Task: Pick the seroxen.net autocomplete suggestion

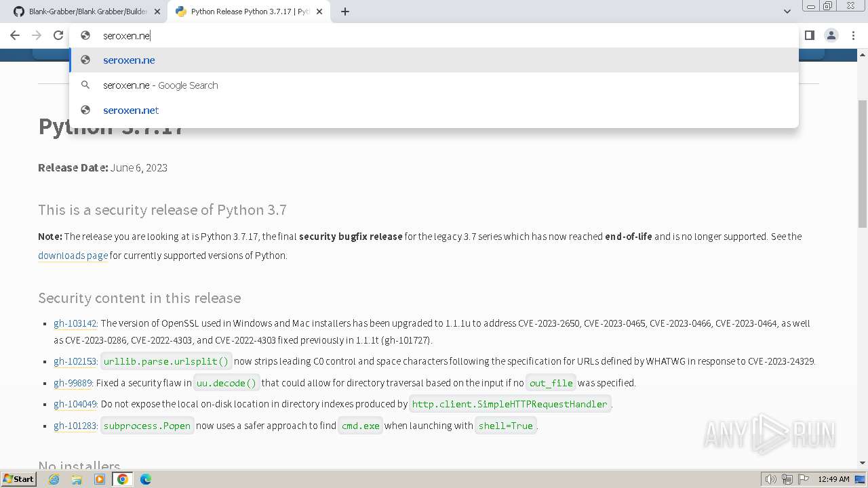Action: (434, 110)
